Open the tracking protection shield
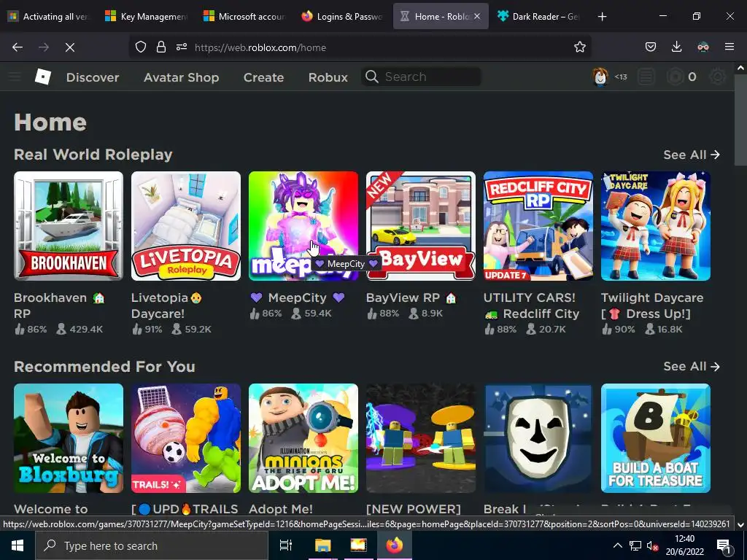This screenshot has height=560, width=747. 141,47
